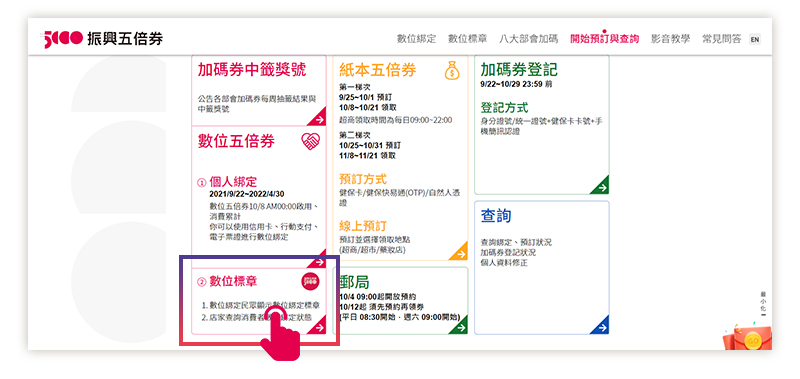Screen dimensions: 800x379
Task: Click the round red badge beside 數位標章
Action: [x=310, y=281]
